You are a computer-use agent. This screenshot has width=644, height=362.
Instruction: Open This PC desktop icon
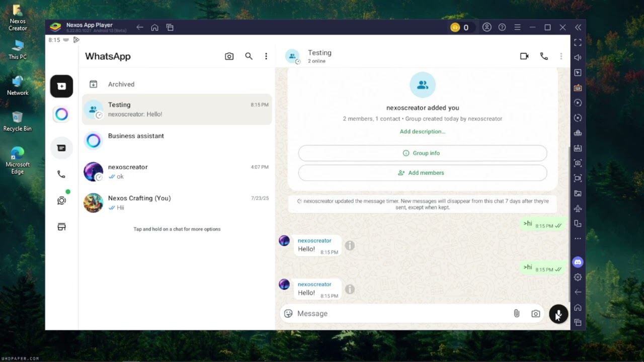pyautogui.click(x=18, y=50)
